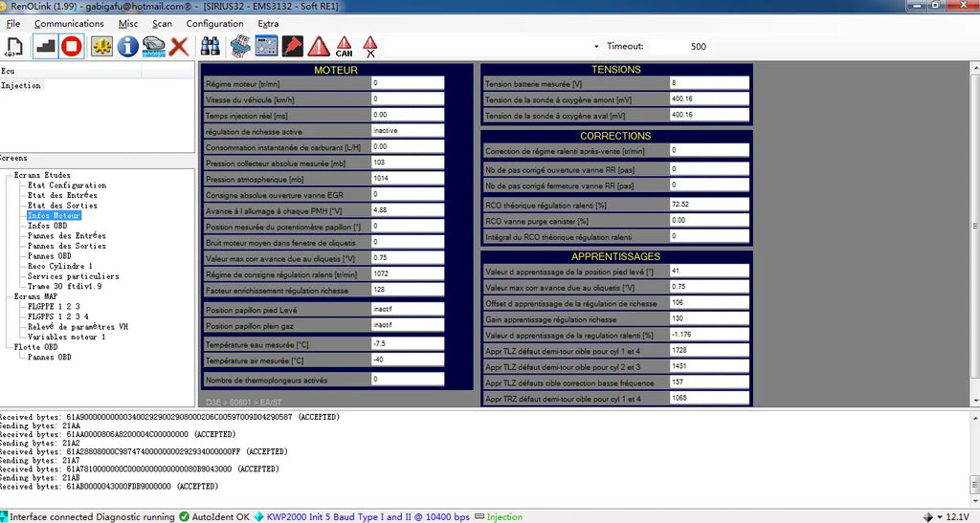Click the MOTEUR section header

(x=336, y=70)
